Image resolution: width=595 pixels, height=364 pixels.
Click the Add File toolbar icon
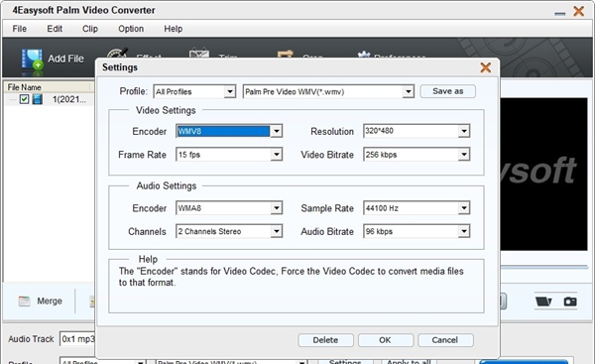click(32, 60)
